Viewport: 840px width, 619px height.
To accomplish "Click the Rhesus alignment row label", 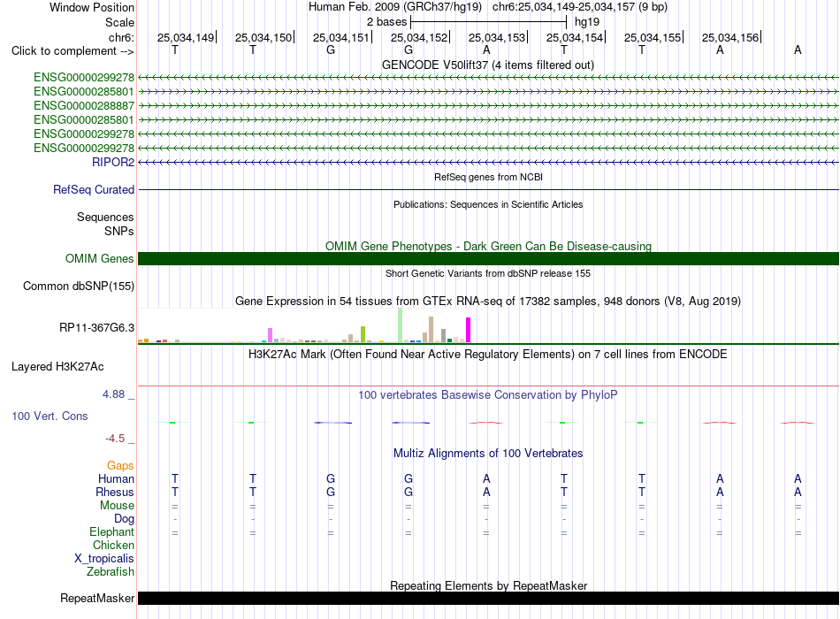I will click(115, 492).
